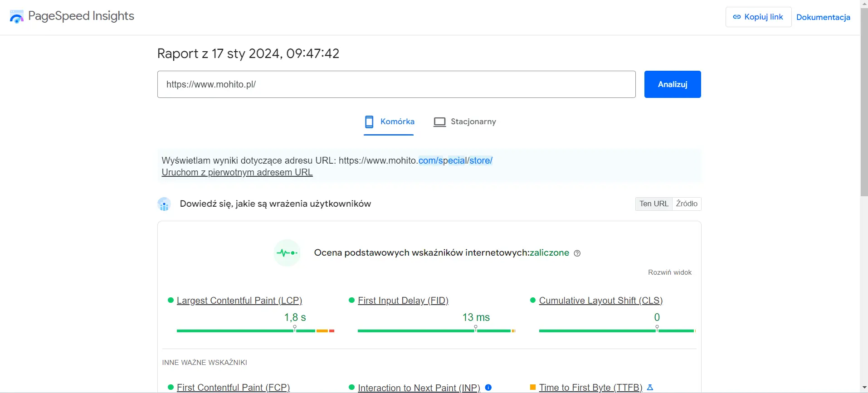Viewport: 868px width, 393px height.
Task: Click the Core Web Vitals pulse icon
Action: tap(287, 253)
